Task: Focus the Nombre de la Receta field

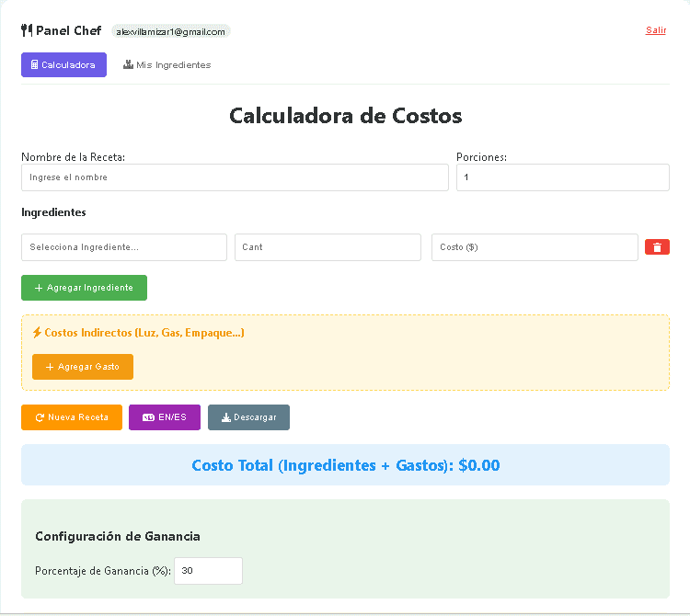Action: 235,177
